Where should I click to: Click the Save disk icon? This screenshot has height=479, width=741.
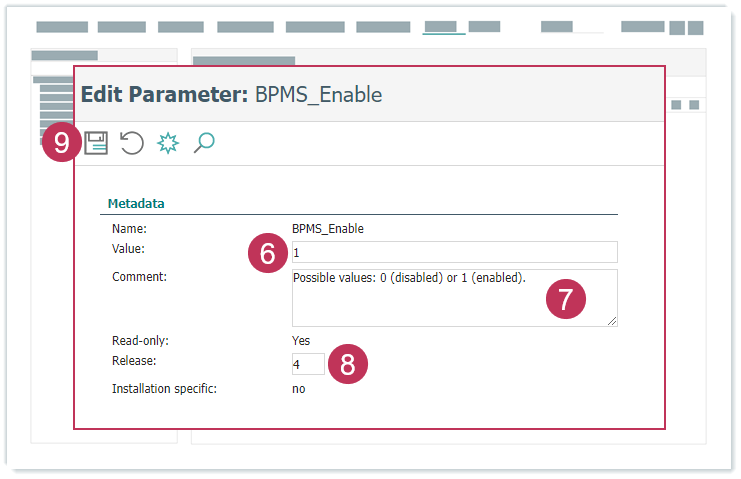96,143
